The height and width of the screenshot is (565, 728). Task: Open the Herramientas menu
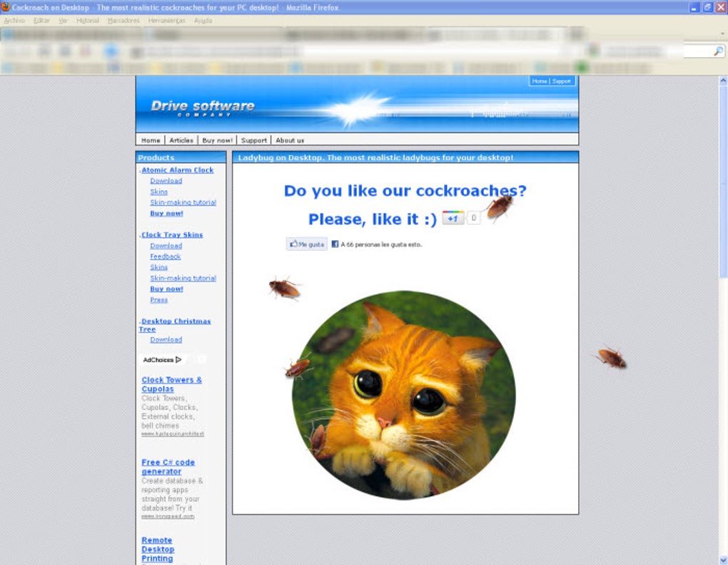pos(166,21)
